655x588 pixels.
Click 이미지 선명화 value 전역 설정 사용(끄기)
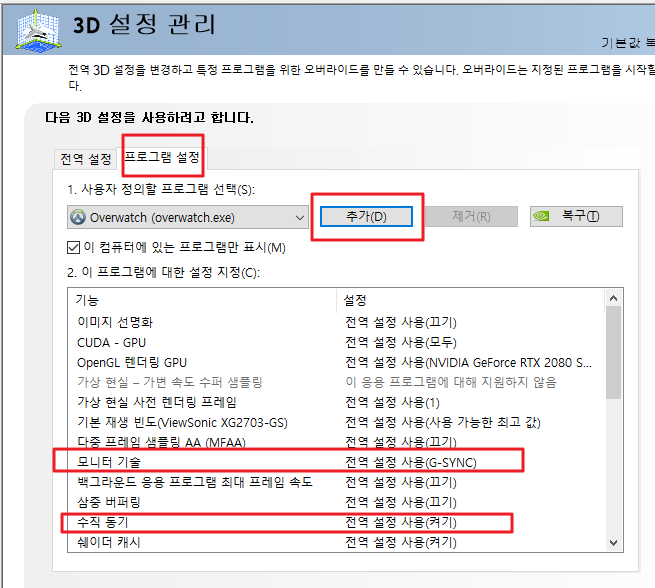pos(401,322)
